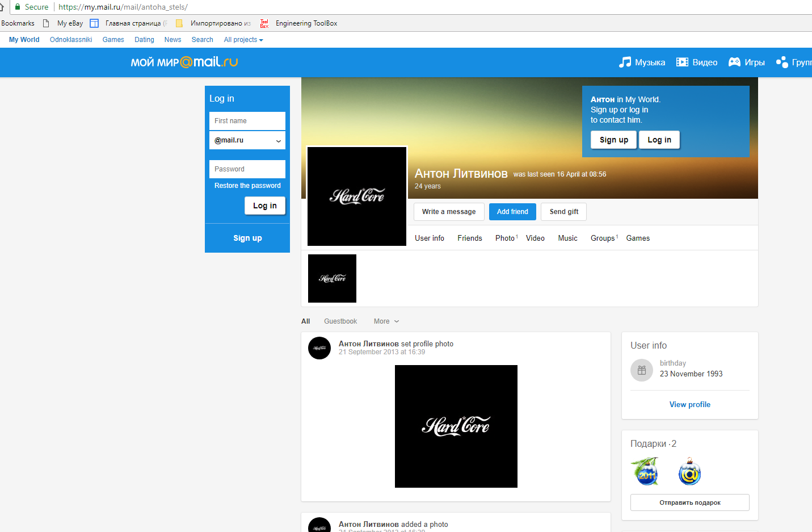Click the small avatar beside 'set profile photo'

[x=319, y=348]
